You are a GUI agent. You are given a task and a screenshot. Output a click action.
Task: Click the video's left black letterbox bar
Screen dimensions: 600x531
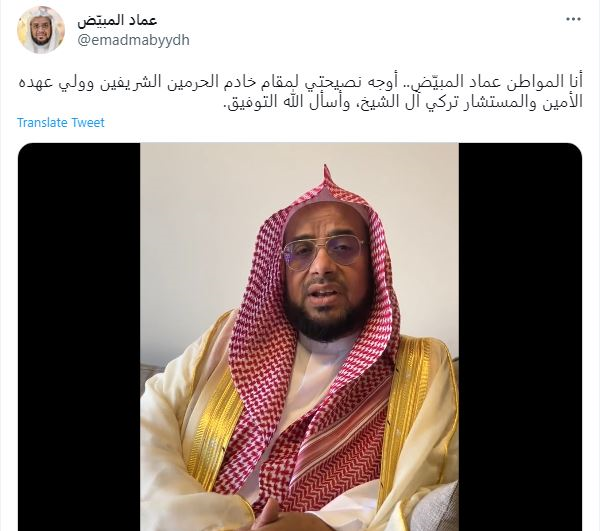pyautogui.click(x=79, y=337)
